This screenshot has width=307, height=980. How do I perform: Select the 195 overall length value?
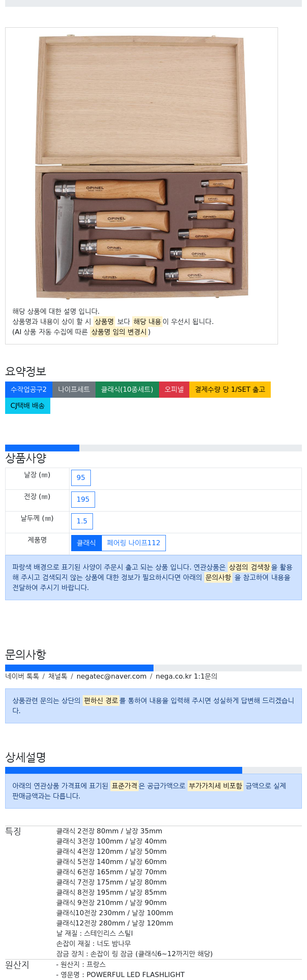pos(83,500)
